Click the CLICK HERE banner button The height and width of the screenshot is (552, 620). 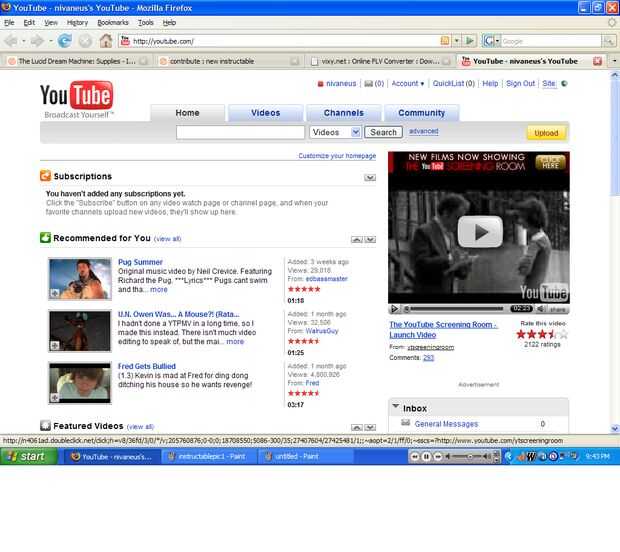pos(550,162)
